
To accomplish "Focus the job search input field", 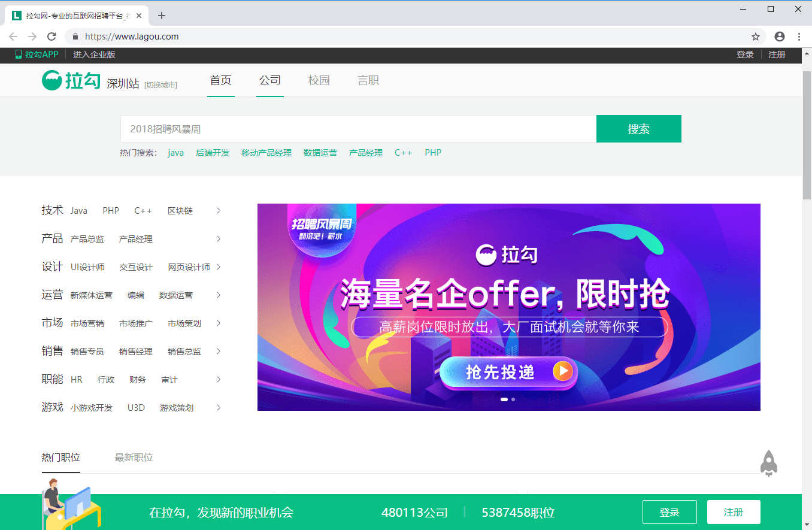I will click(358, 129).
